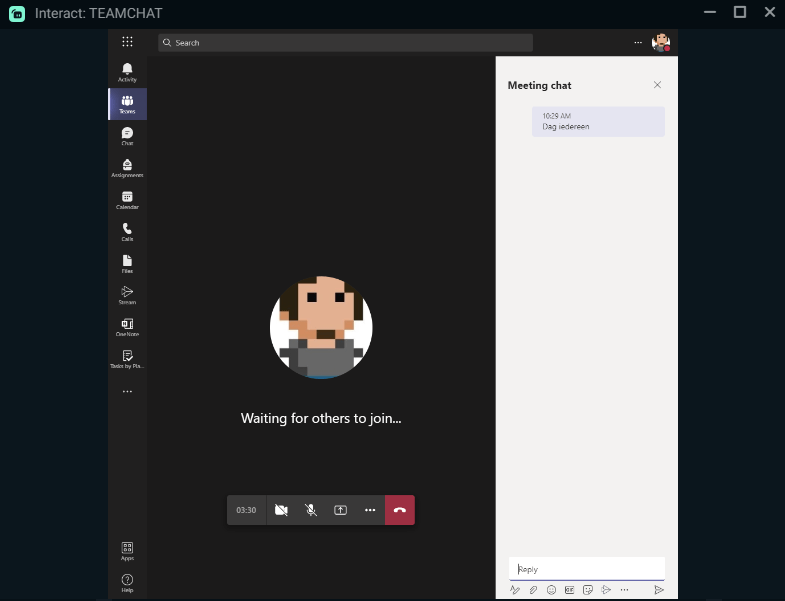The image size is (785, 601).
Task: Switch to the Teams tab
Action: pyautogui.click(x=127, y=104)
